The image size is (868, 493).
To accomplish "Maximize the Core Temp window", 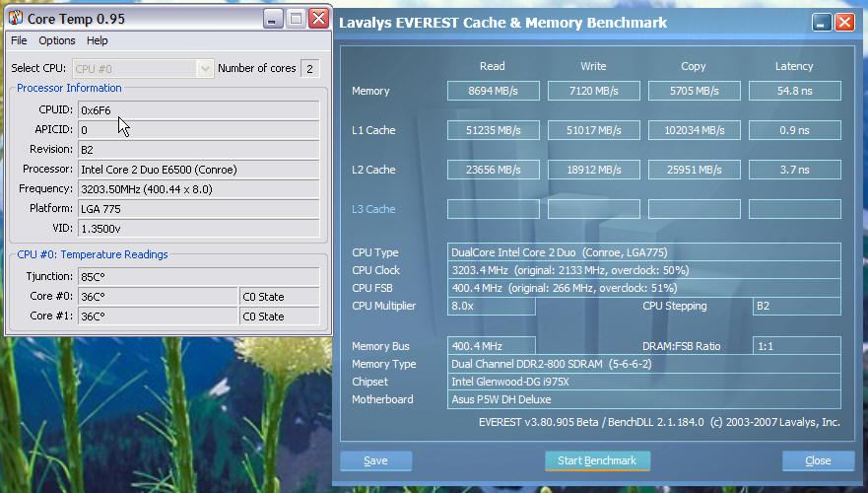I will click(296, 19).
